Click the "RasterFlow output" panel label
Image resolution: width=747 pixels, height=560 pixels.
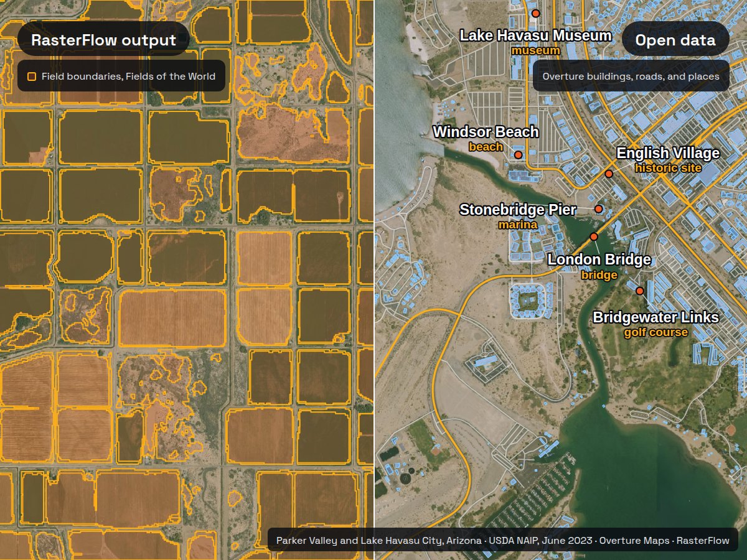(103, 40)
